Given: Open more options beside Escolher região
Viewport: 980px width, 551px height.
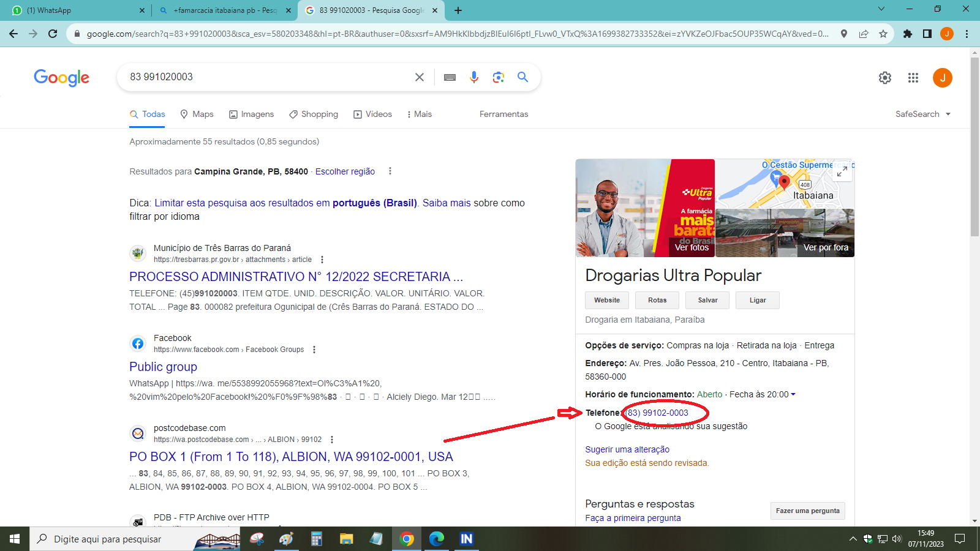Looking at the screenshot, I should click(390, 171).
